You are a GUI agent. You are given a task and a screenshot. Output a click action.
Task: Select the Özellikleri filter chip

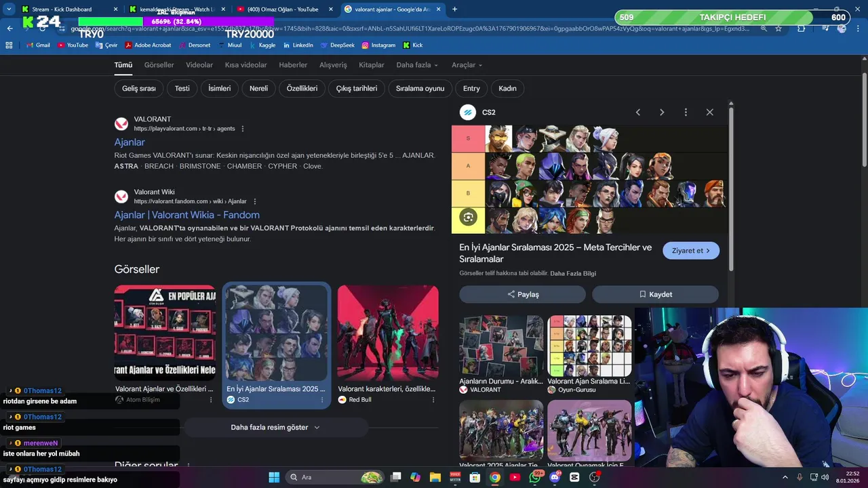click(x=302, y=88)
